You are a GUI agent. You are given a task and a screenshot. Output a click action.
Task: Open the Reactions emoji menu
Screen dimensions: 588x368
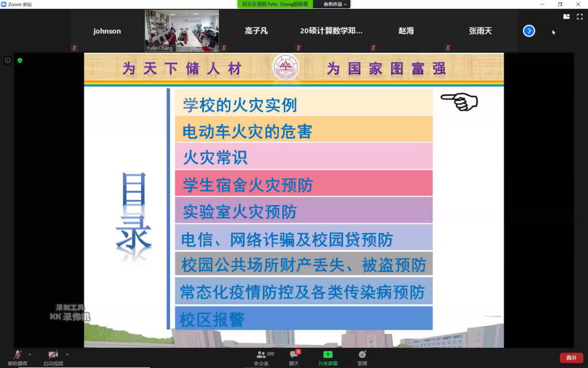(362, 355)
